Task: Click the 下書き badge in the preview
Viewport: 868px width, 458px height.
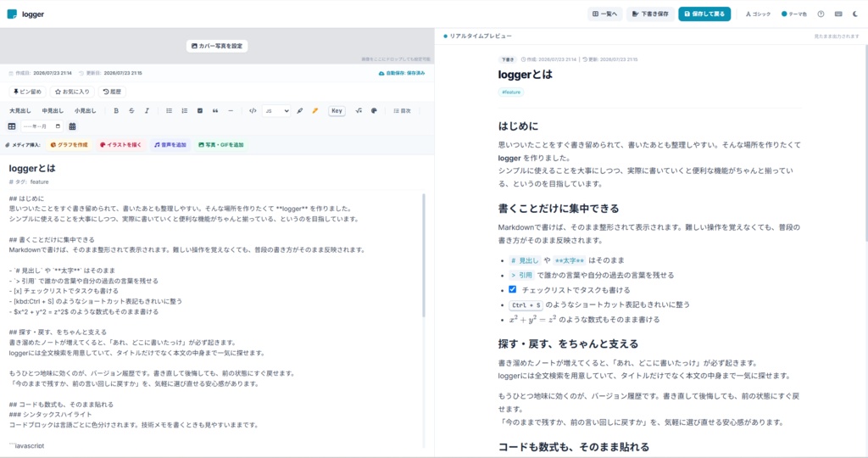Action: click(507, 59)
